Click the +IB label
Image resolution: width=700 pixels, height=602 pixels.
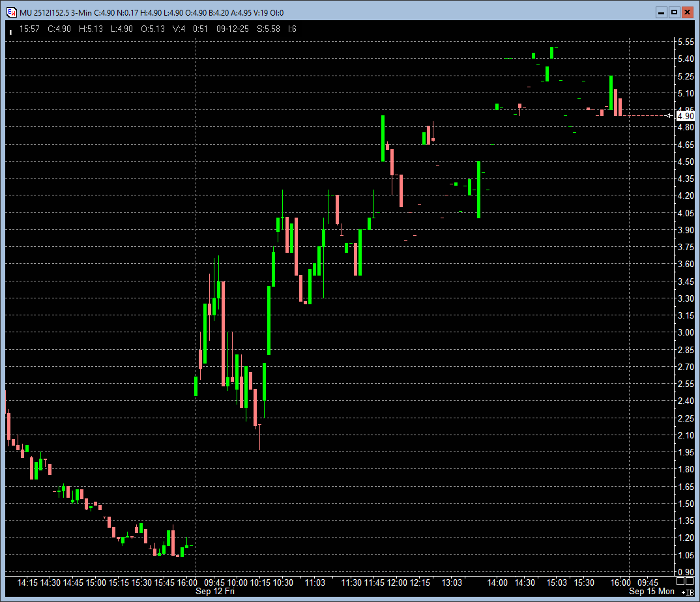click(x=688, y=593)
